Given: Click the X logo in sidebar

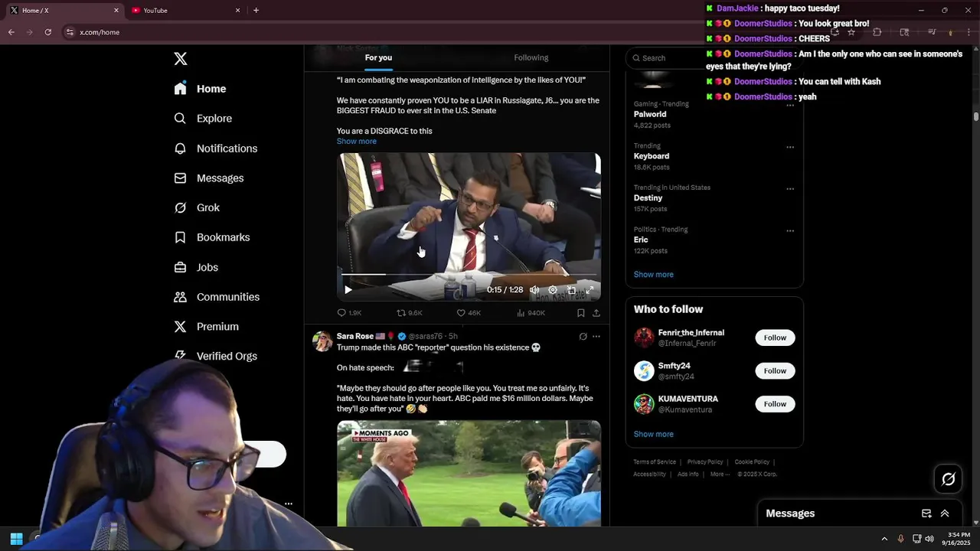Looking at the screenshot, I should click(x=180, y=59).
